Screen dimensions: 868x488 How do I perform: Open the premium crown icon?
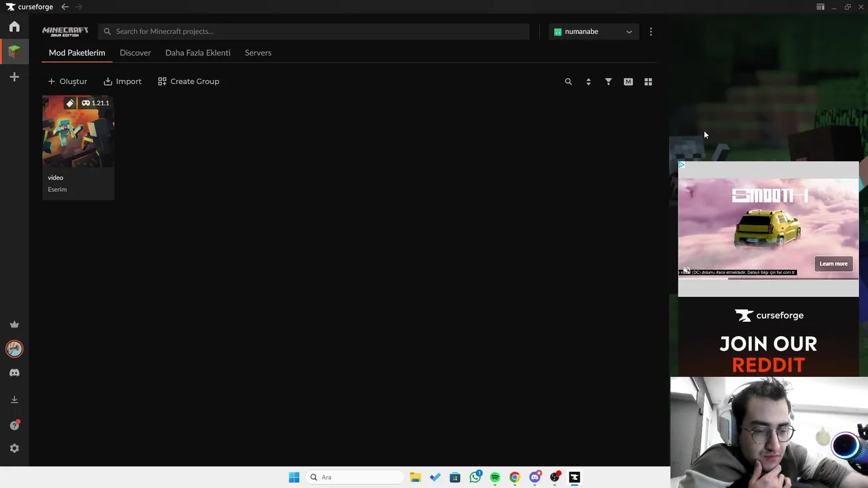click(14, 325)
